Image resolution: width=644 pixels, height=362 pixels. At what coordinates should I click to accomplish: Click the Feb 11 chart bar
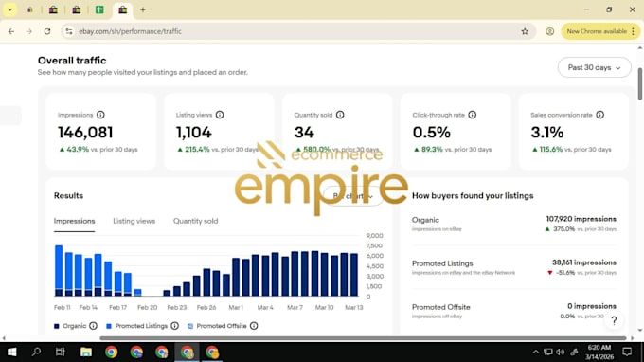tap(59, 271)
